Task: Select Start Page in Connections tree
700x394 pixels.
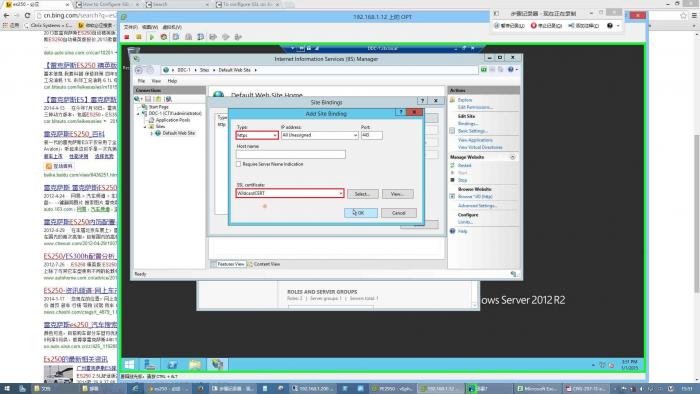Action: tap(158, 107)
